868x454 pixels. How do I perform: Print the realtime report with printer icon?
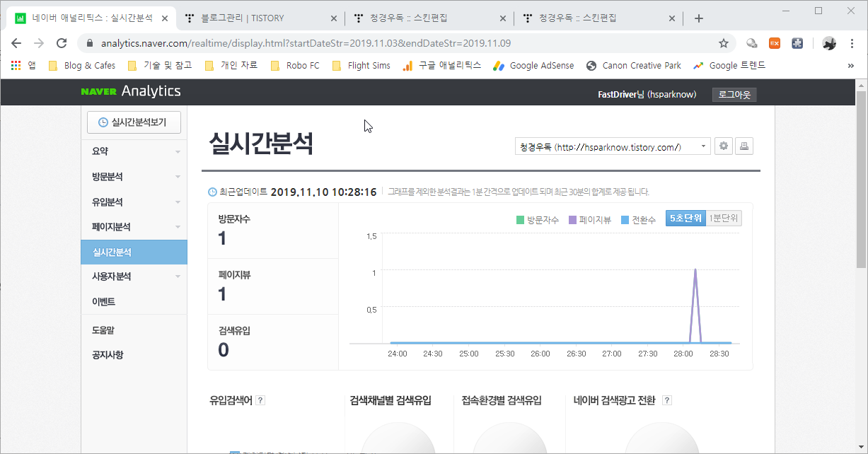745,146
